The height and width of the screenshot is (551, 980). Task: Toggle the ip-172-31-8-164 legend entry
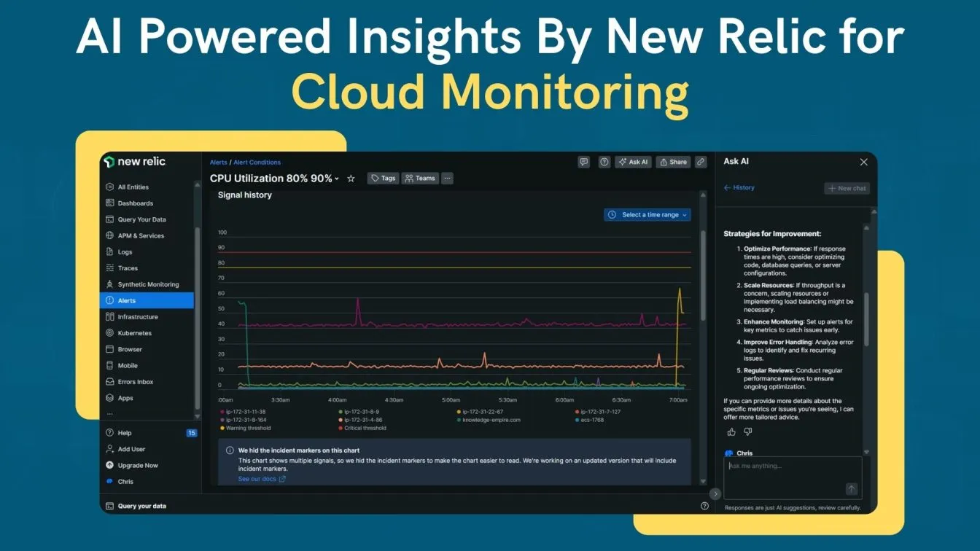[244, 420]
